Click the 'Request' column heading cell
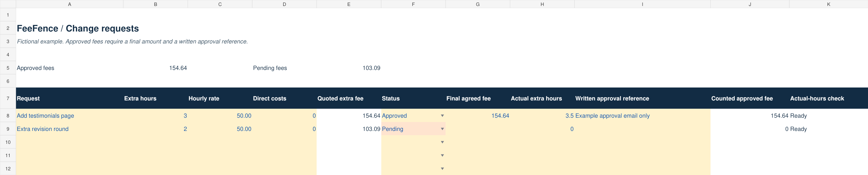The image size is (868, 175). [69, 98]
